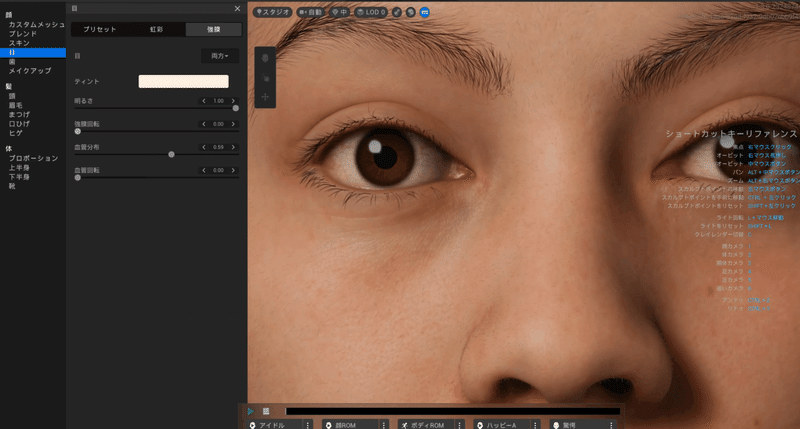
Task: Select 上半身 under the body section
Action: pyautogui.click(x=19, y=167)
